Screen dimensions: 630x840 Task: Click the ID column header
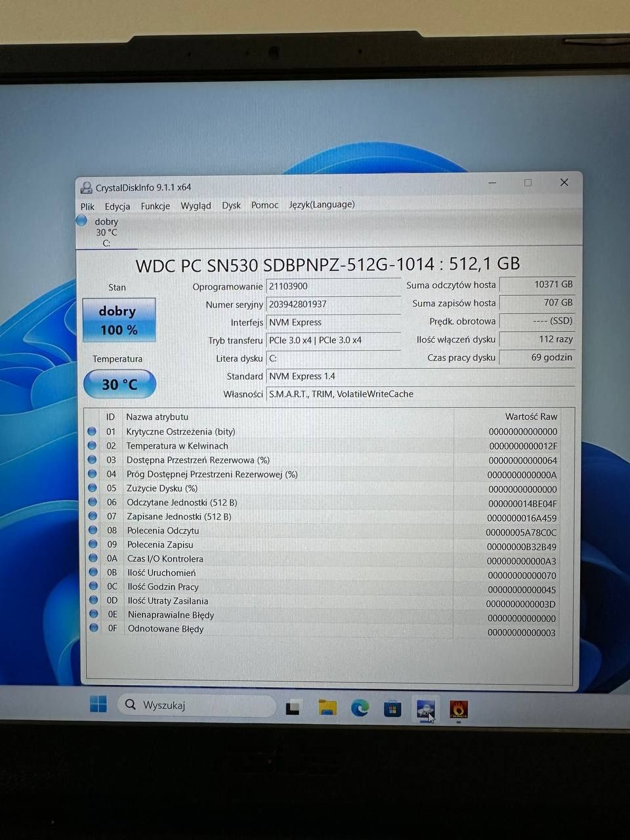[110, 417]
